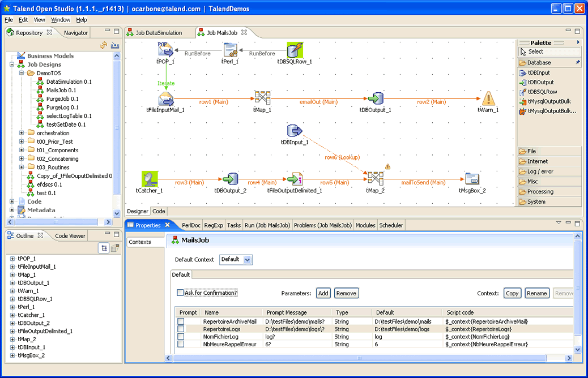The image size is (588, 378).
Task: Expand the Code node in Repository
Action: pos(12,201)
